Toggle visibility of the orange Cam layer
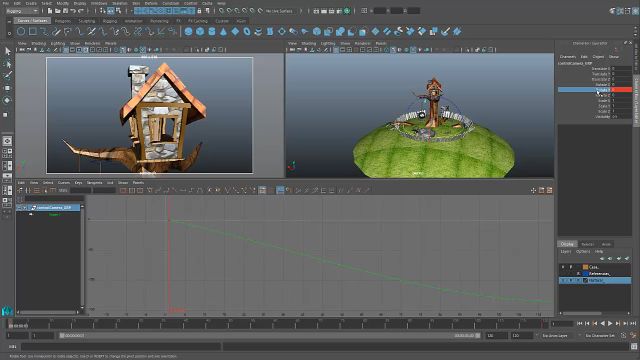 (x=563, y=267)
